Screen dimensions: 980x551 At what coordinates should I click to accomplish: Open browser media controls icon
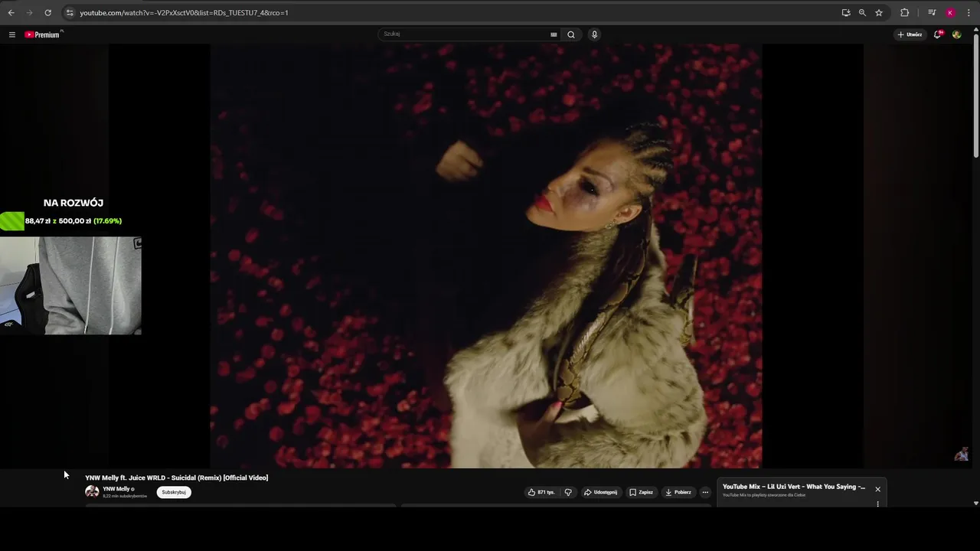click(x=932, y=12)
